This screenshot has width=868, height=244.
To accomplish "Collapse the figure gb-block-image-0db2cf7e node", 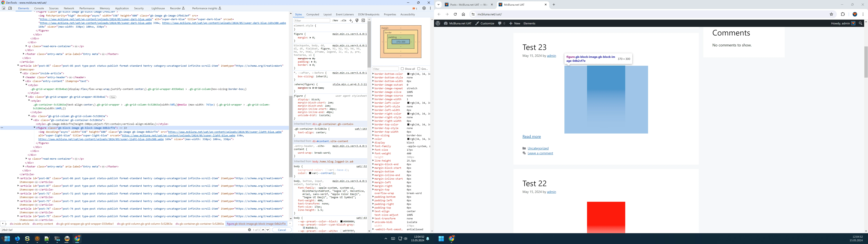I will 34,128.
